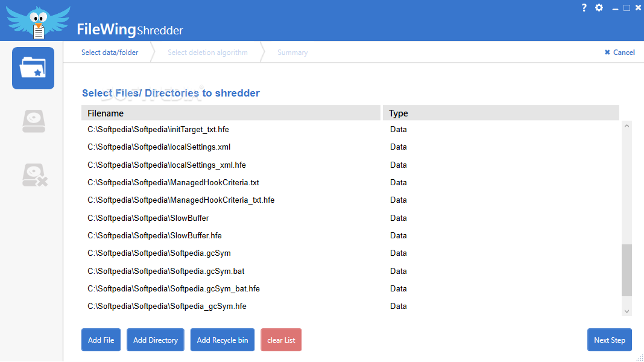Open help via question mark icon
The image size is (644, 362).
pyautogui.click(x=584, y=8)
